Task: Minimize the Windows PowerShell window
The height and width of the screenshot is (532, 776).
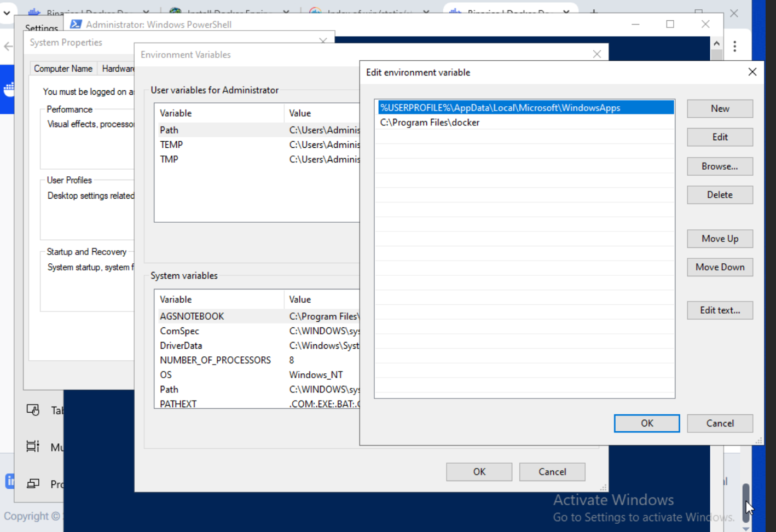Action: tap(635, 24)
